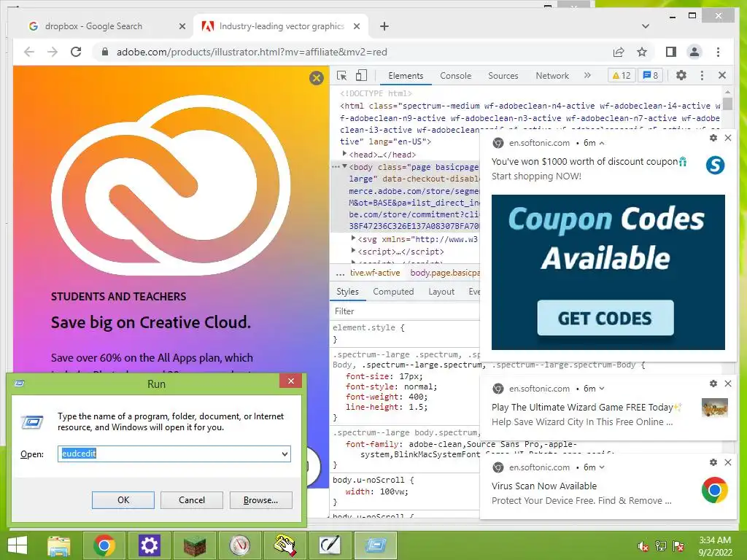This screenshot has width=747, height=560.
Task: Close the DevTools panel
Action: pos(722,75)
